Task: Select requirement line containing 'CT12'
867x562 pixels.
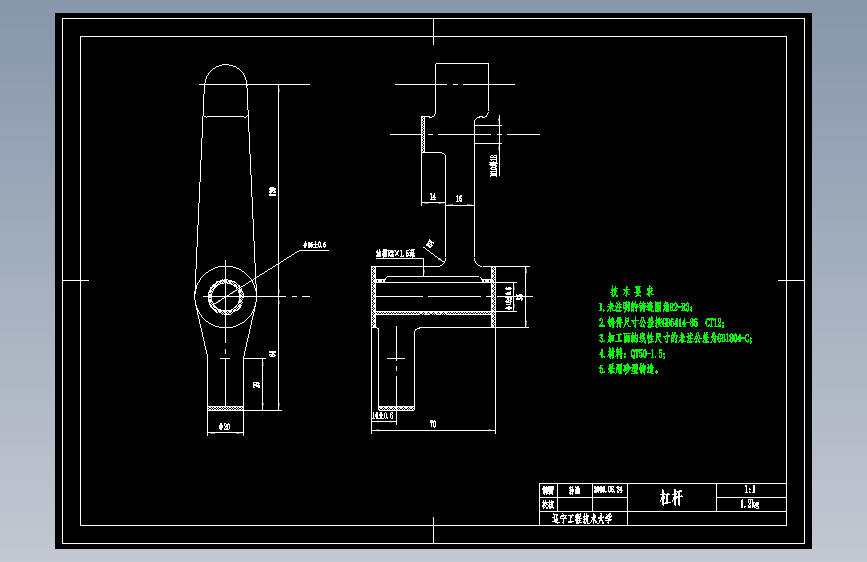Action: coord(661,322)
